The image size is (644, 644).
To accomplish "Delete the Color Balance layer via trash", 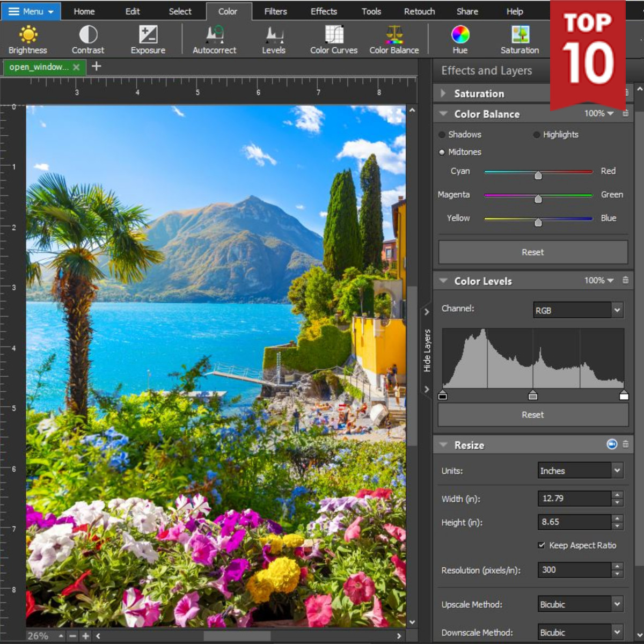I will [625, 113].
